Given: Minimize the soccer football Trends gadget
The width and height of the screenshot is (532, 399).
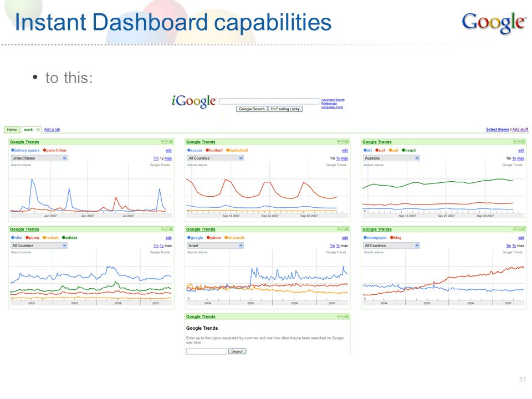Looking at the screenshot, I should 342,142.
